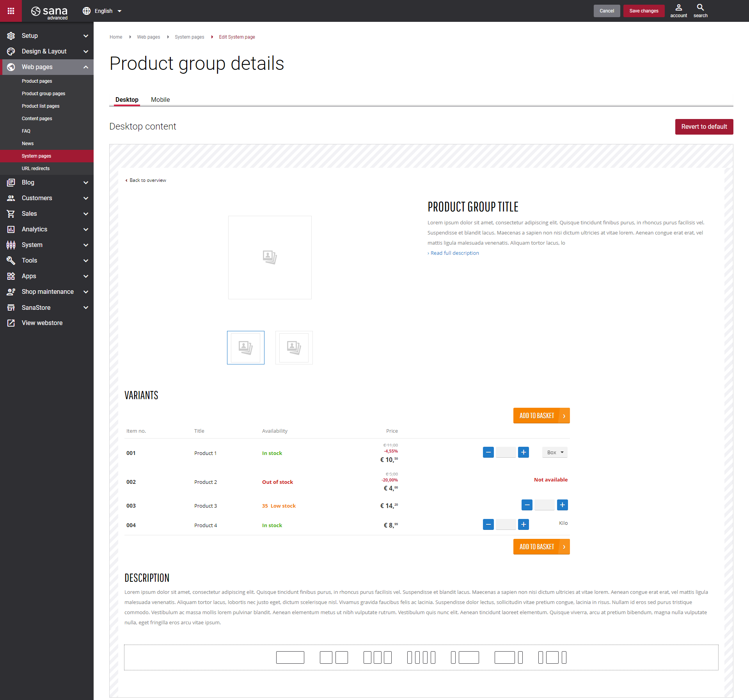The image size is (749, 700).
Task: Expand the Sales section chevron
Action: 86,214
